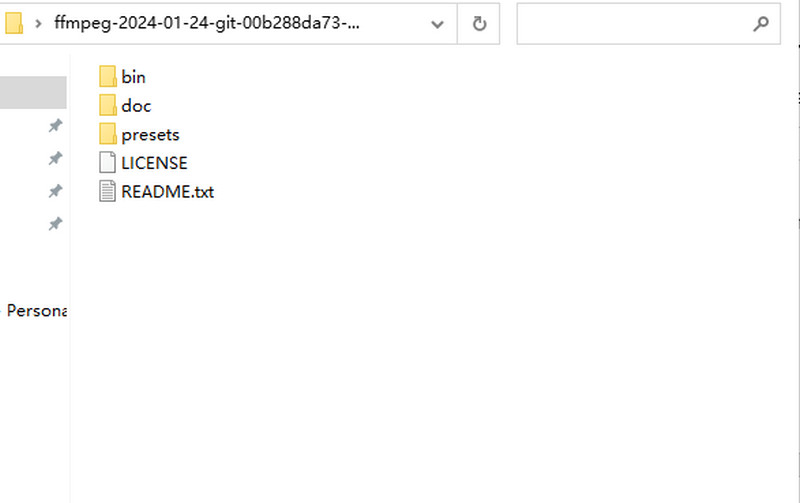Select the README.txt file name
The width and height of the screenshot is (800, 503).
167,192
